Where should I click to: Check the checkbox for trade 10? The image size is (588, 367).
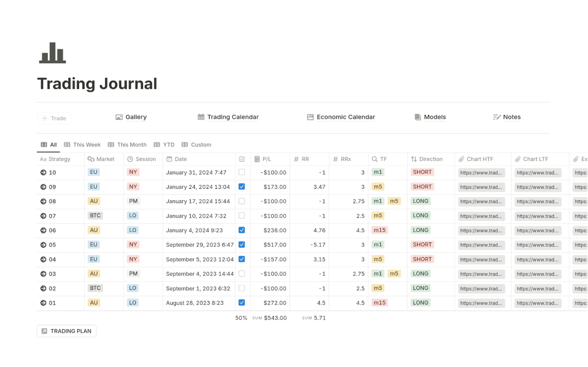point(242,172)
